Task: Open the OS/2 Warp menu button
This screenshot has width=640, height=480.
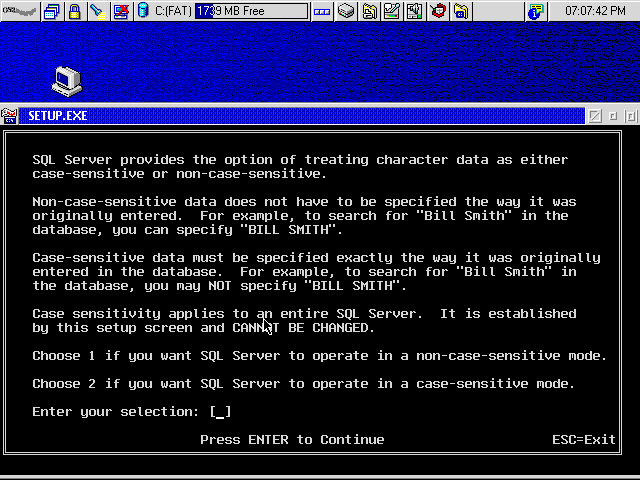Action: pos(20,11)
